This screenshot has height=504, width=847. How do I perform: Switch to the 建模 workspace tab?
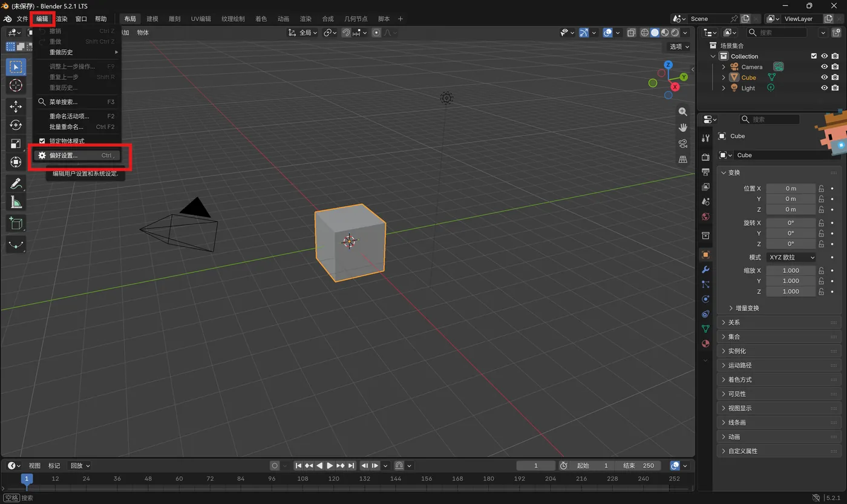tap(152, 19)
